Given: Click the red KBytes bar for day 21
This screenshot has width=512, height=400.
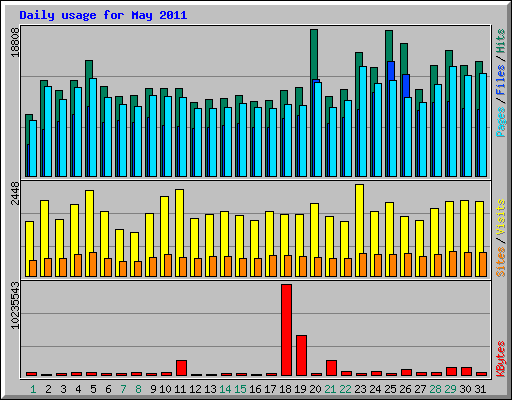Looking at the screenshot, I should pos(331,368).
